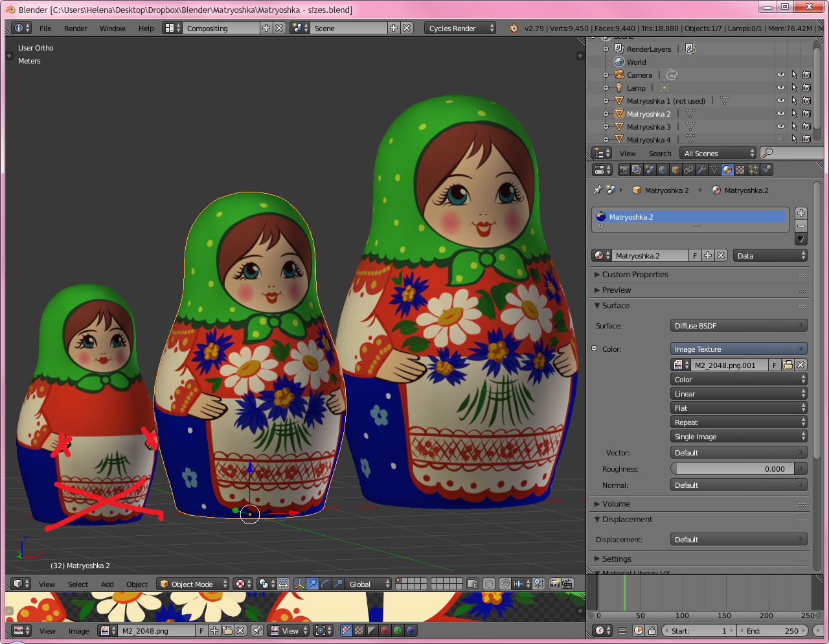Click the timeline Start frame field

click(699, 630)
